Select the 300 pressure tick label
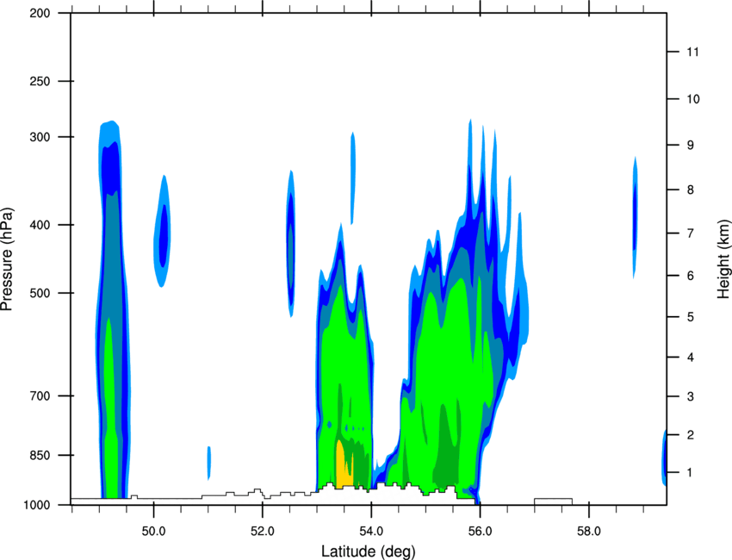This screenshot has height=560, width=732. tap(40, 137)
